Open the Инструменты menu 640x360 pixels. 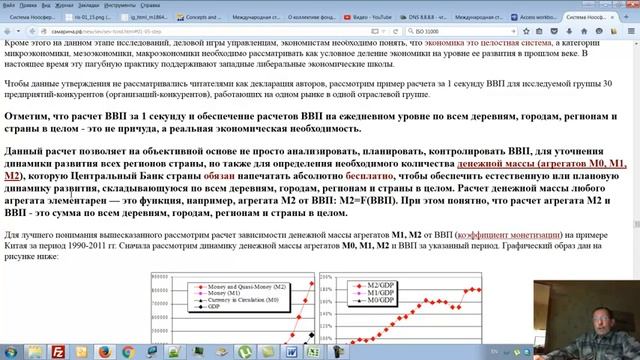coord(120,5)
